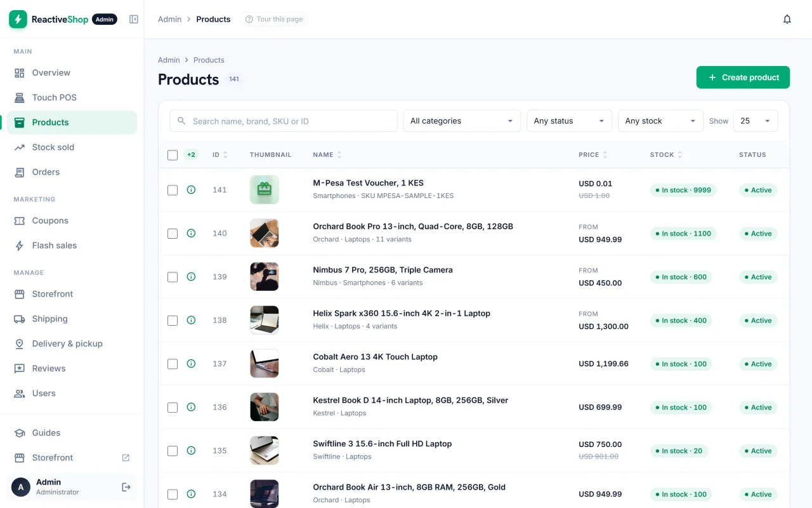The width and height of the screenshot is (812, 508).
Task: Click the logout icon next to Admin
Action: 126,487
